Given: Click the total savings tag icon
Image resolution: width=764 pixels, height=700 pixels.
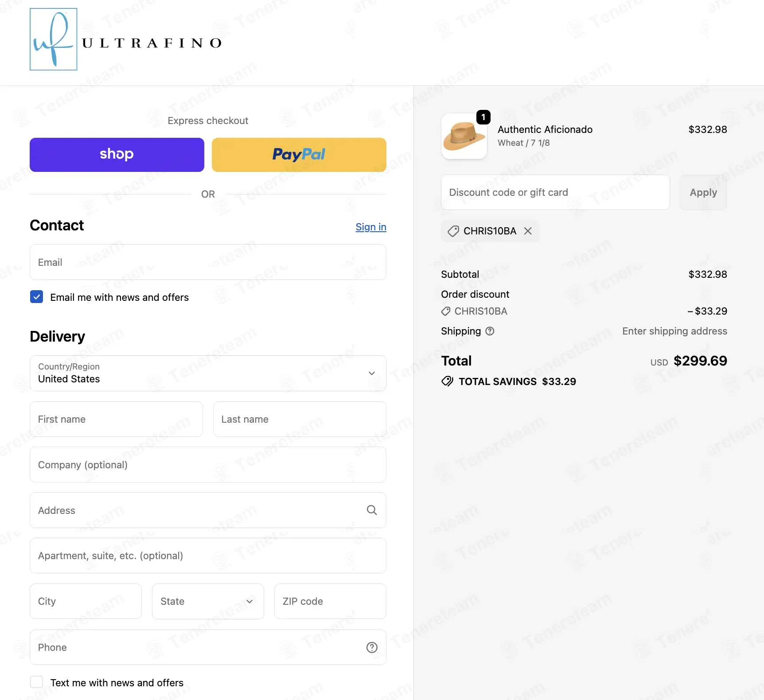Looking at the screenshot, I should pyautogui.click(x=447, y=381).
